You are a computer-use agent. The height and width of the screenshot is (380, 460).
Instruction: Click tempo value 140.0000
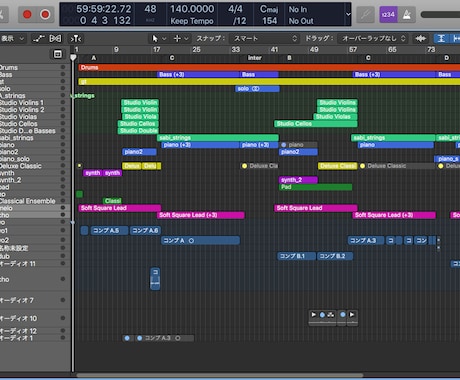(x=192, y=9)
